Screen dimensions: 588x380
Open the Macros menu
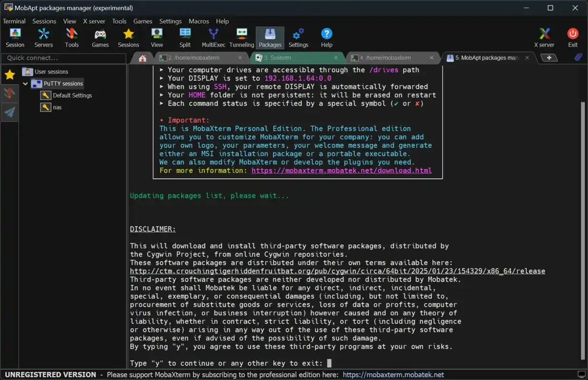[x=199, y=21]
